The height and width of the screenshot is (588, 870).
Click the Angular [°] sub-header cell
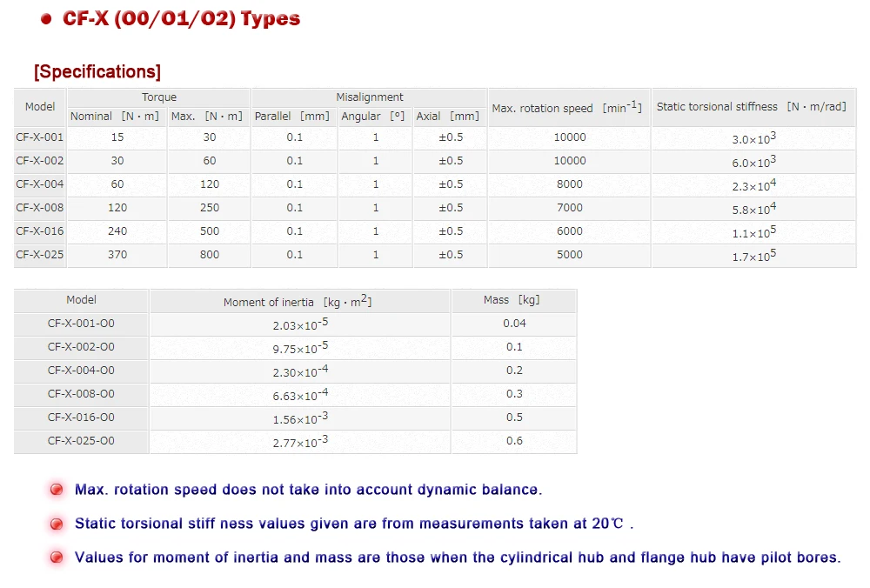375,117
